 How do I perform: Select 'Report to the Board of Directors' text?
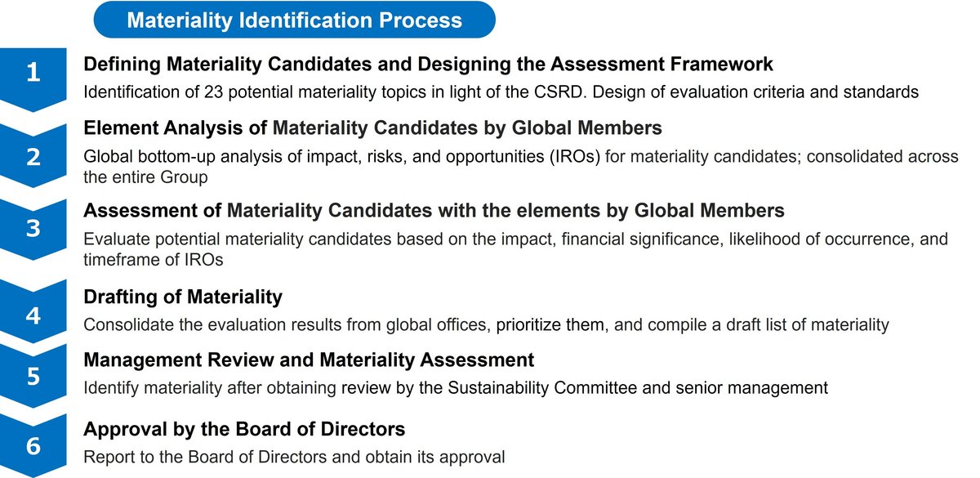pyautogui.click(x=295, y=457)
